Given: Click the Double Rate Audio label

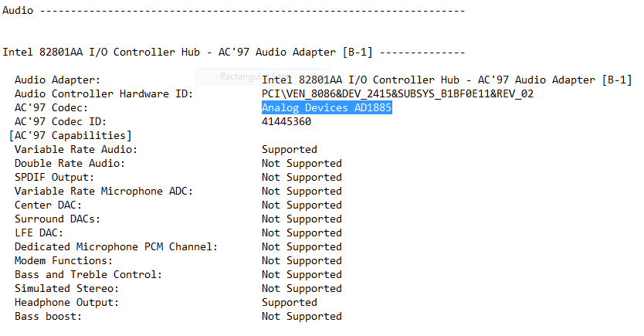Looking at the screenshot, I should [69, 164].
